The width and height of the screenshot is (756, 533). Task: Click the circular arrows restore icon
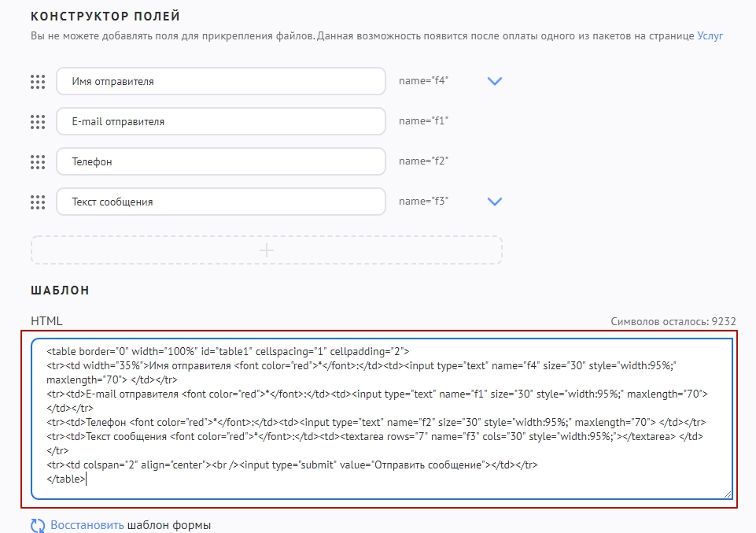pos(39,525)
